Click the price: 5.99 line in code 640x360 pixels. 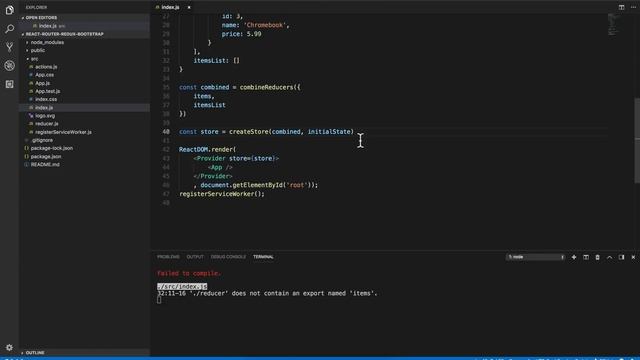(241, 34)
